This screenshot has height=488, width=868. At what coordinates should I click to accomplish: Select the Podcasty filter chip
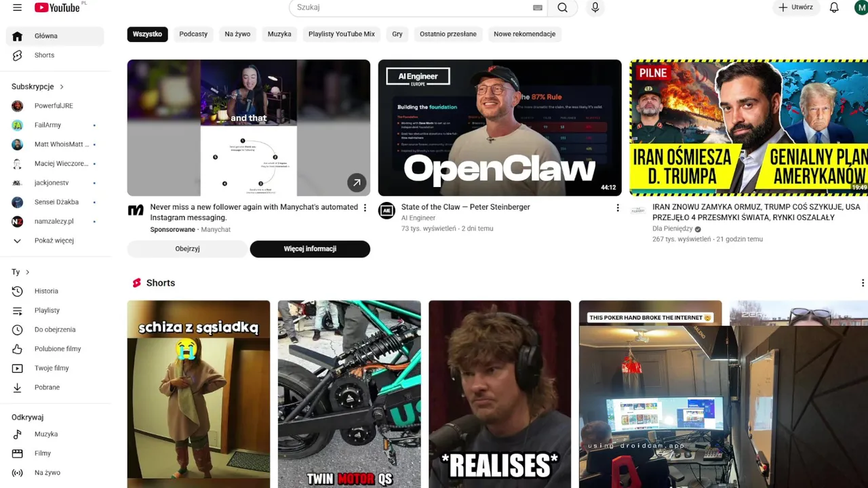[x=193, y=34]
